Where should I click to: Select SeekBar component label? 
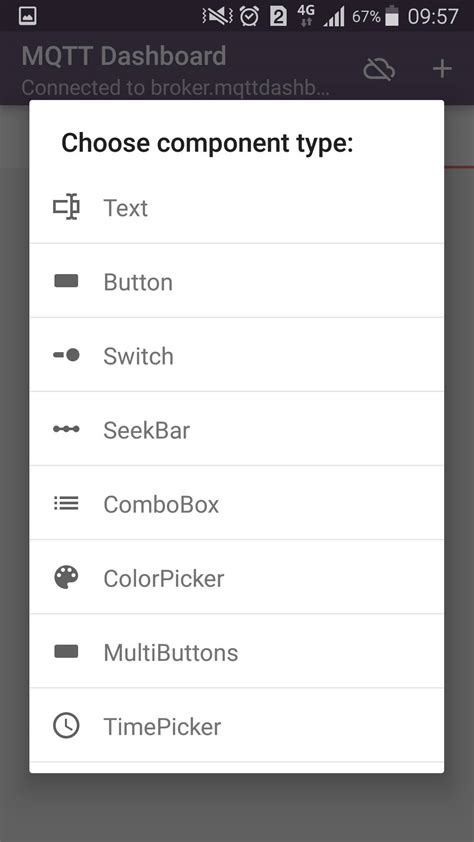[x=147, y=430]
